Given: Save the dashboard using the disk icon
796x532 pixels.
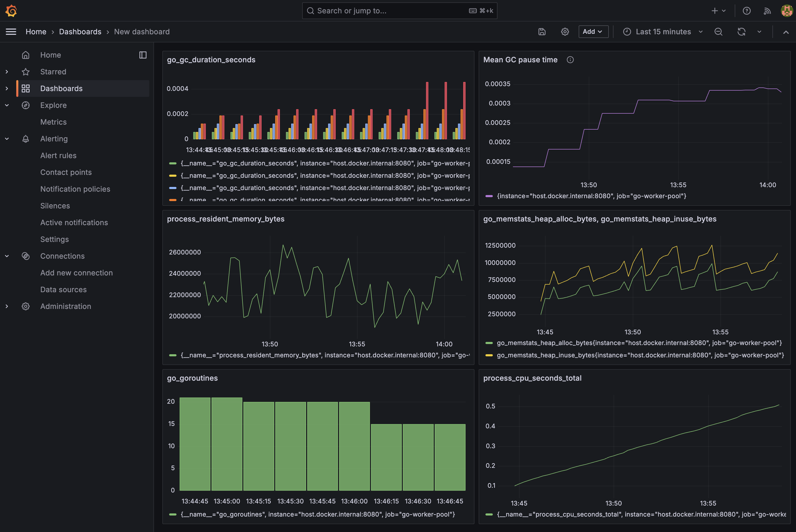Looking at the screenshot, I should pos(542,32).
